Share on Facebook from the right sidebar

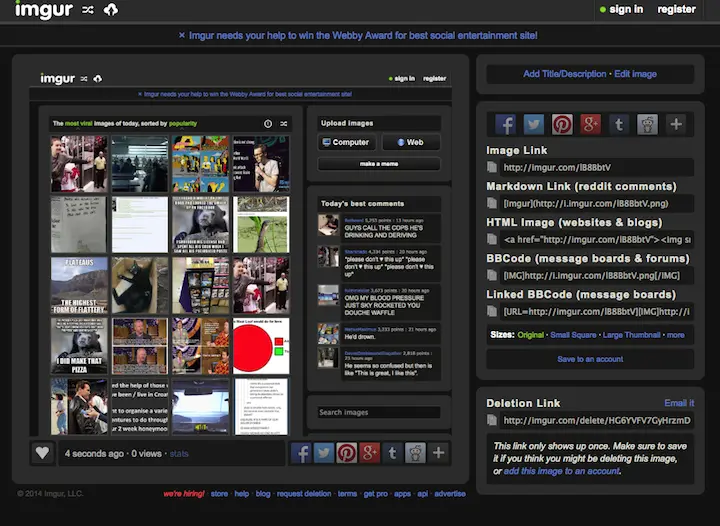[x=505, y=124]
